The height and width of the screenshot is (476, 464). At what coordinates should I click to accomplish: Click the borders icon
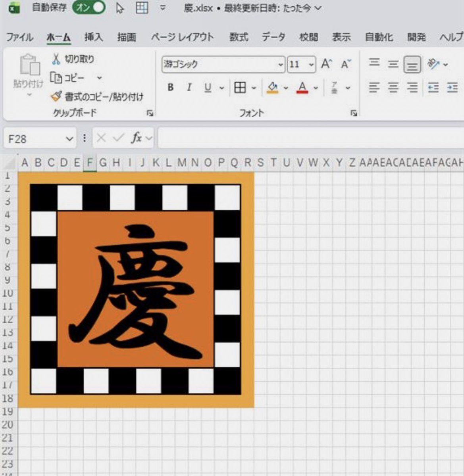point(240,87)
